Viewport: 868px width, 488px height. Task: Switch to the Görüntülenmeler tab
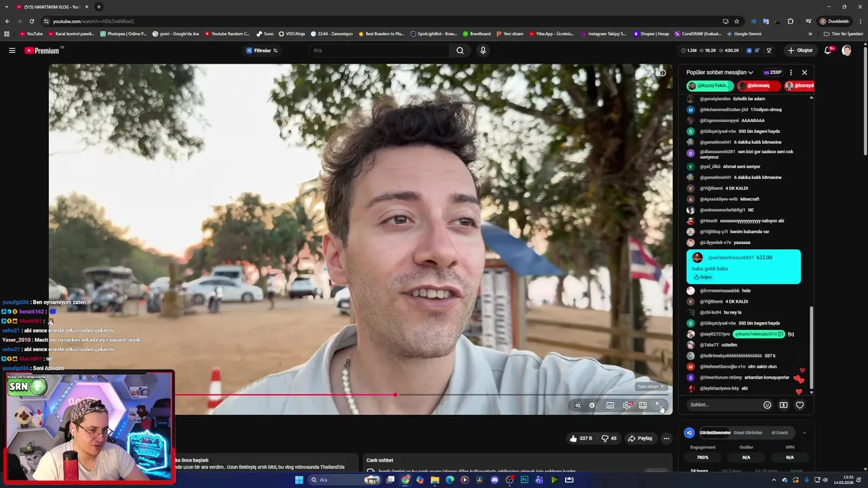coord(715,432)
